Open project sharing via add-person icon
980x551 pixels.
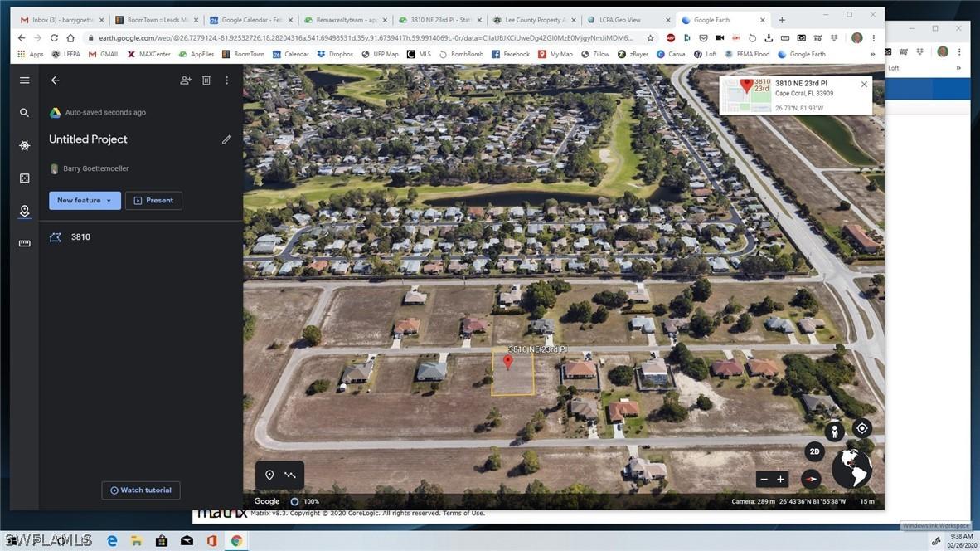(186, 80)
